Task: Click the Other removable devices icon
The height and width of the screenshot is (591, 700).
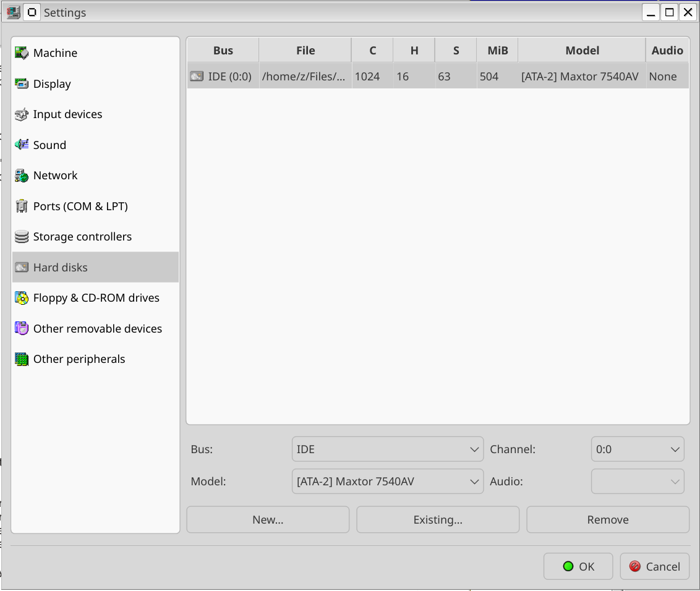Action: (22, 328)
